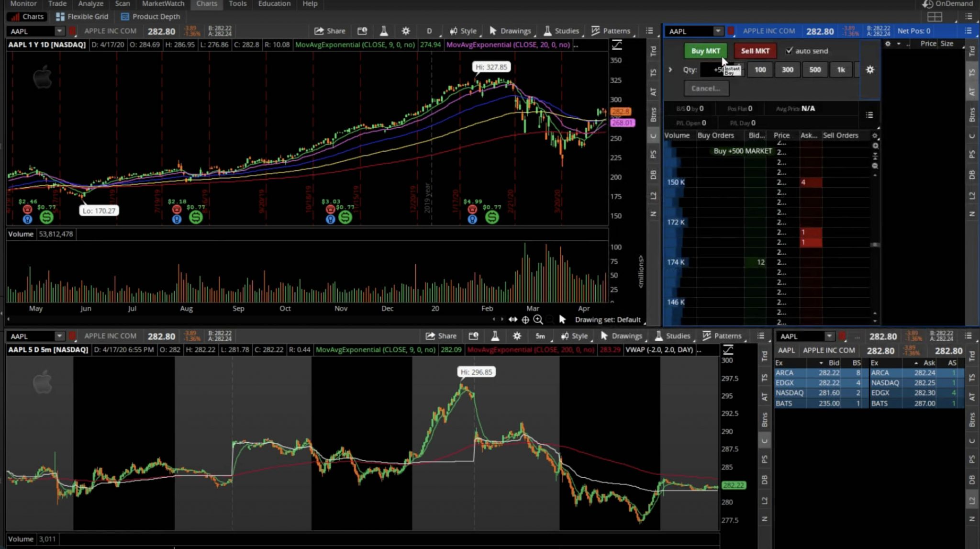The height and width of the screenshot is (549, 980).
Task: Select the Charts menu tab
Action: 207,4
